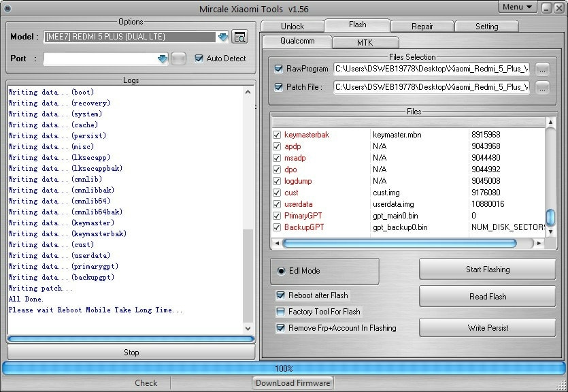The image size is (568, 392).
Task: Select the gpt_backup0.bin cell
Action: (400, 227)
